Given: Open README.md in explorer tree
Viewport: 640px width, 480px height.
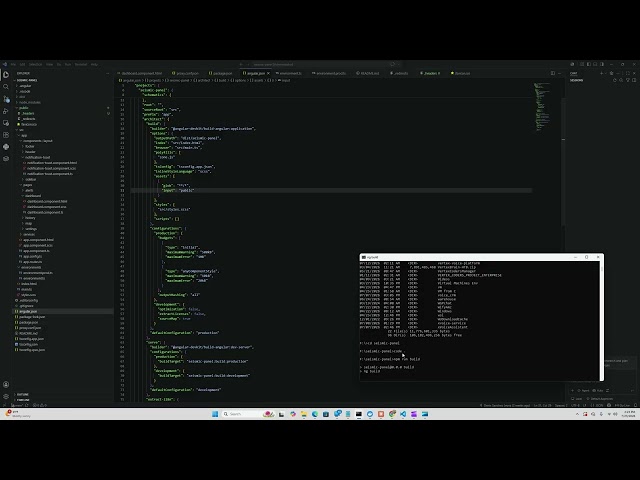Looking at the screenshot, I should 29,333.
